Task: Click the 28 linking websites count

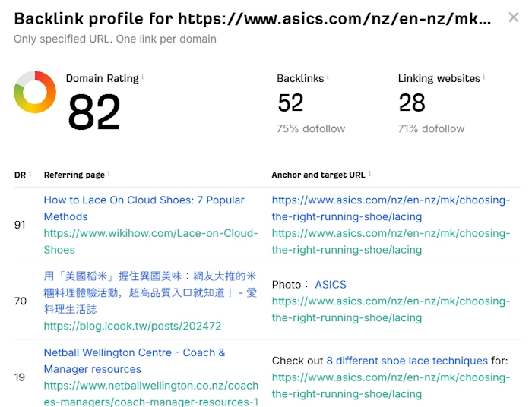Action: (x=412, y=103)
